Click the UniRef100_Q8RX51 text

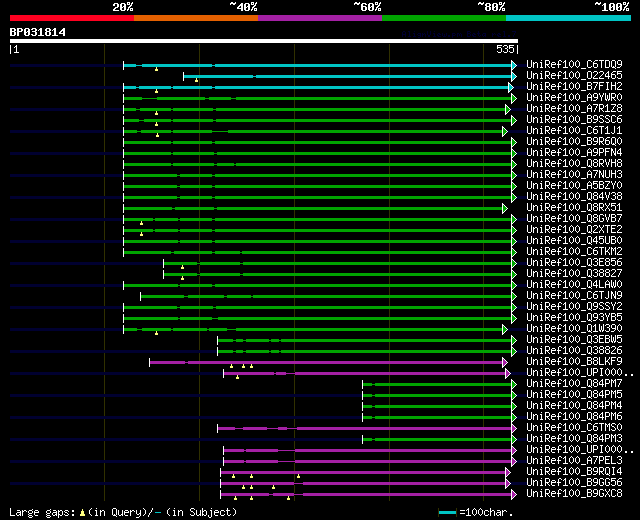574,208
